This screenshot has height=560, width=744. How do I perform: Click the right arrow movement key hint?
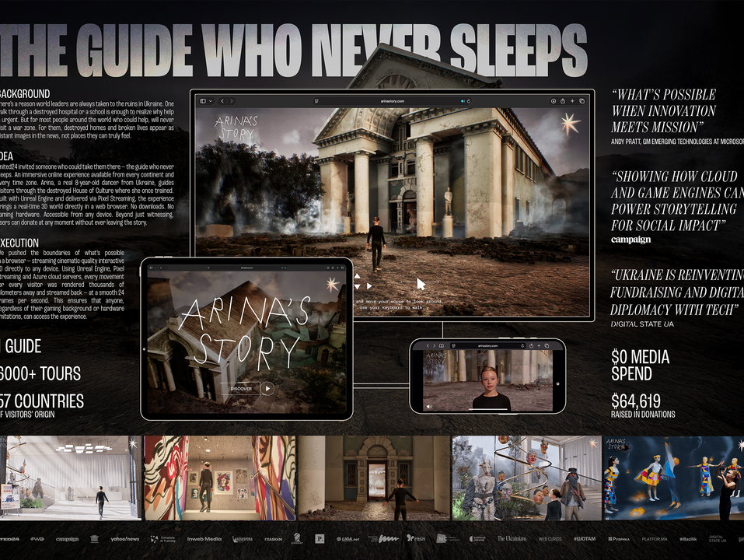[x=369, y=286]
